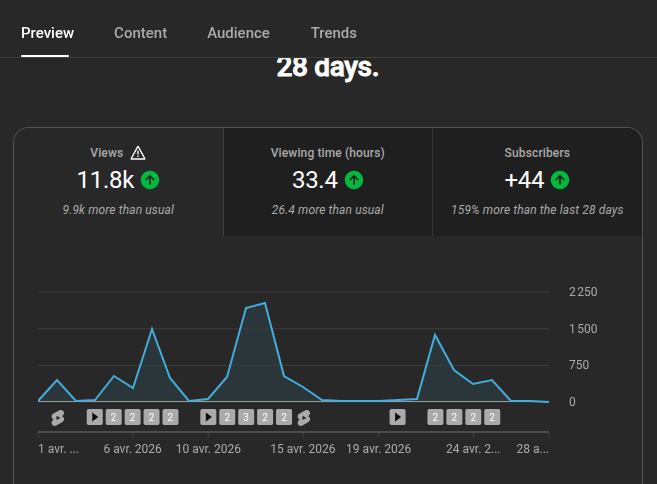Click the 1 500 y-axis label

pos(583,329)
